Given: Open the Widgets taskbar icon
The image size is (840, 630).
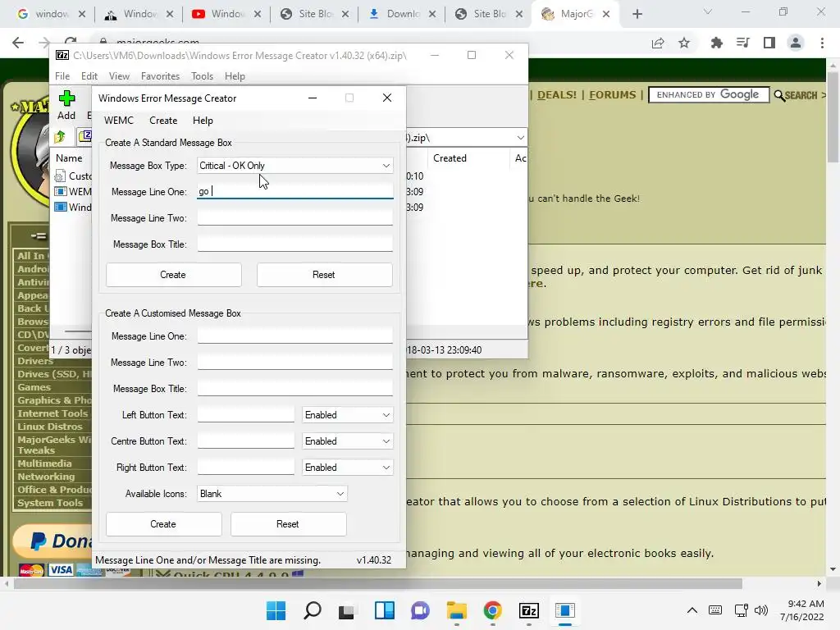Looking at the screenshot, I should pos(384,610).
